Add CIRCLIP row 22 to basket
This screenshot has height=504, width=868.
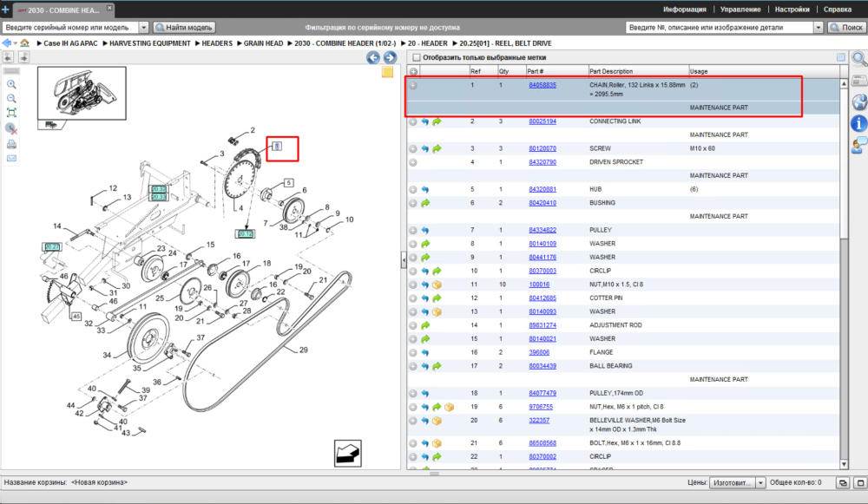click(413, 457)
